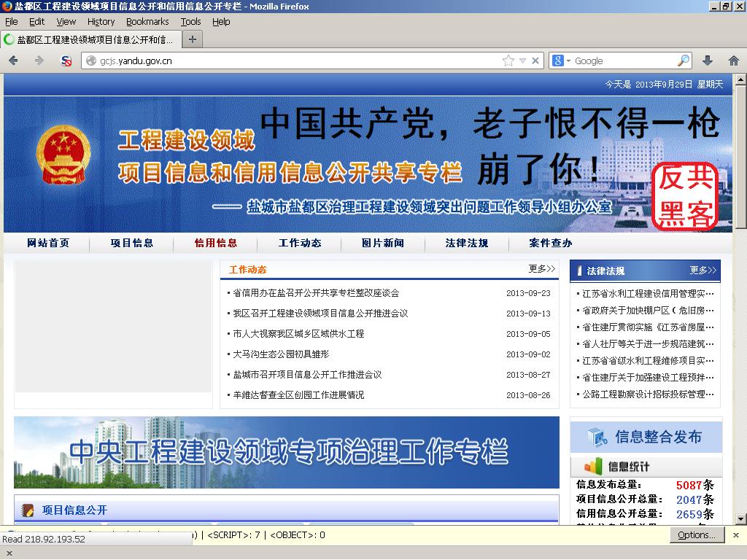
Task: Open the View menu
Action: tap(66, 21)
